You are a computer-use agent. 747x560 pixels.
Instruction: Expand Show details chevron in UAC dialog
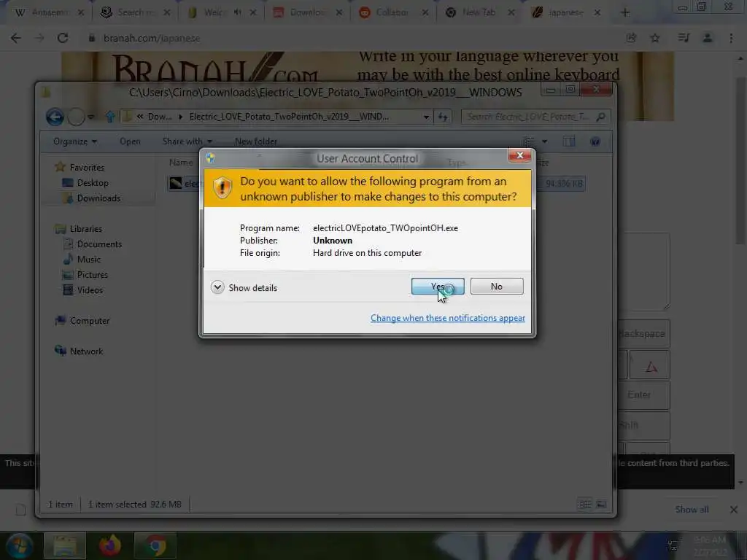point(217,287)
